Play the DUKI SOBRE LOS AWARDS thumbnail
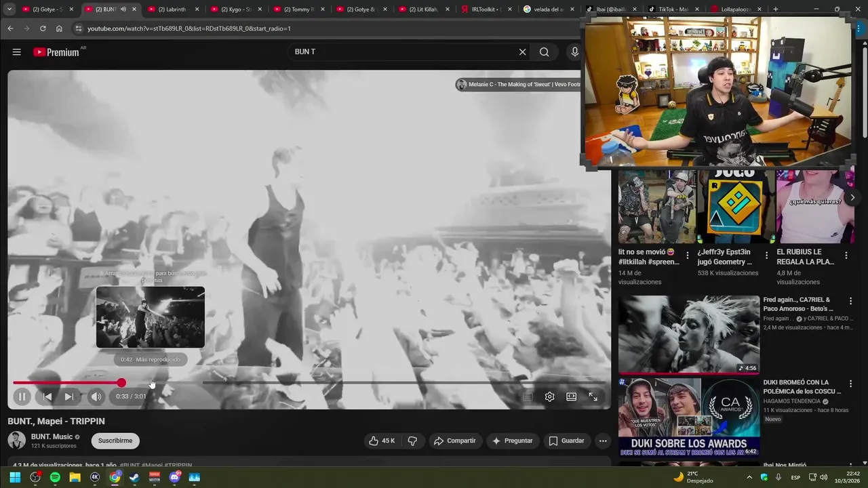Image resolution: width=868 pixels, height=488 pixels. click(x=689, y=417)
